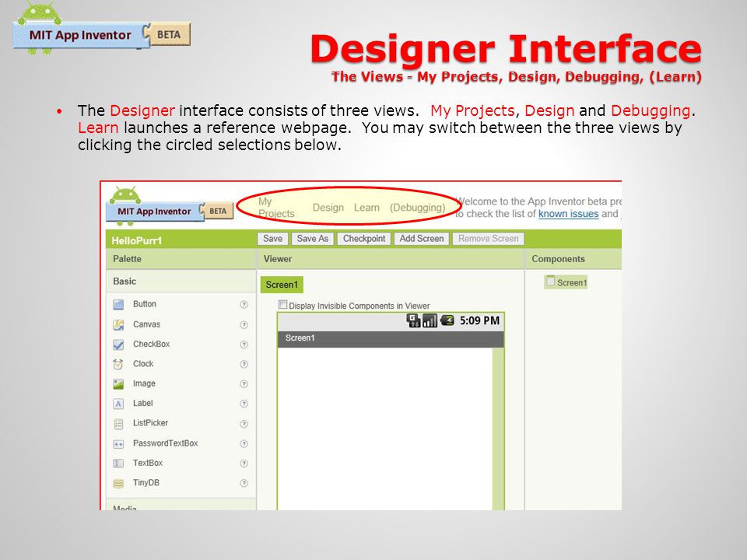Open help for Label component
Viewport: 747px width, 560px height.
(244, 404)
